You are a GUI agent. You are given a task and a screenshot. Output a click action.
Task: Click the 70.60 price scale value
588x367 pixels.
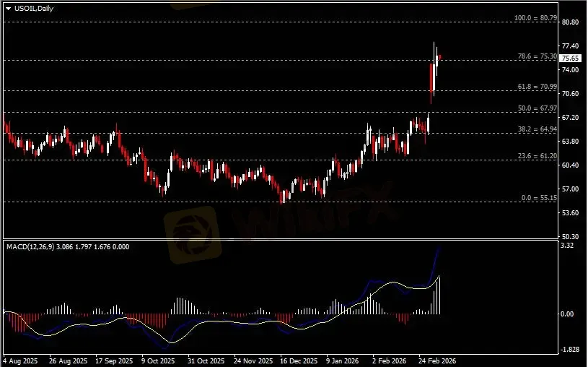tap(571, 93)
